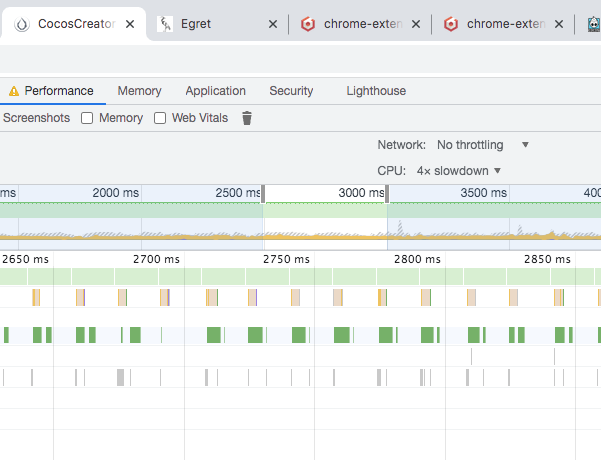Click the trash can collect garbage icon
The height and width of the screenshot is (460, 601).
[247, 118]
